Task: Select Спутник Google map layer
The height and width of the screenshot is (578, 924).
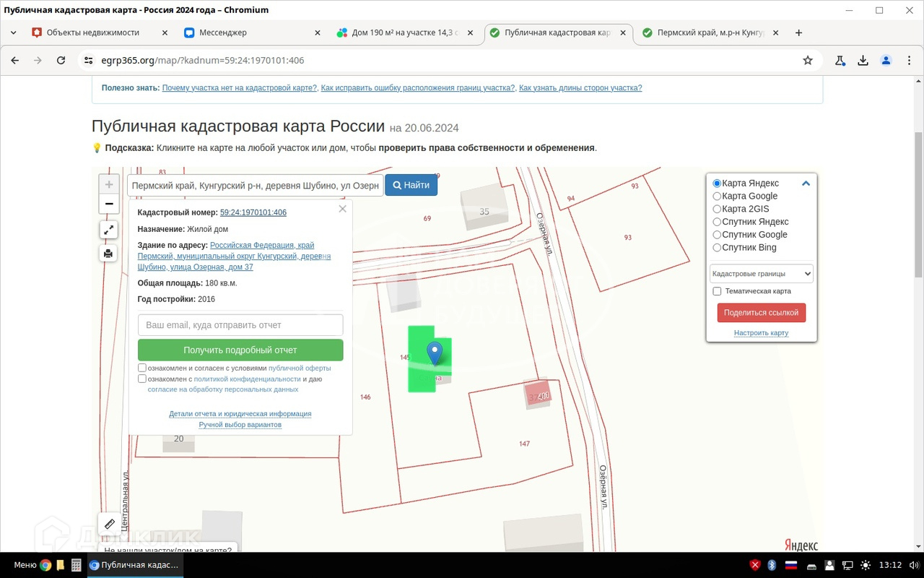Action: 717,235
